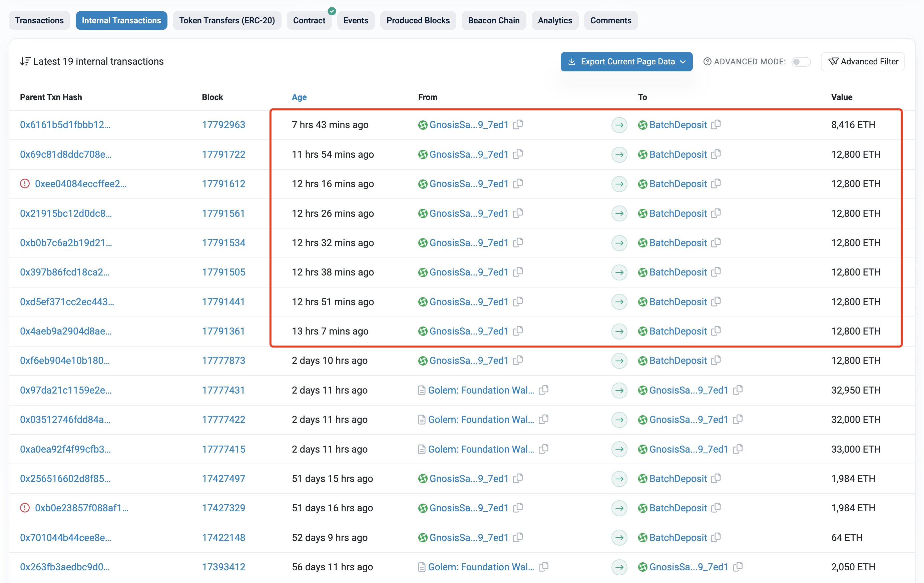Click the failed transaction warning icon beside 0xee04084eccffee2

[x=25, y=184]
